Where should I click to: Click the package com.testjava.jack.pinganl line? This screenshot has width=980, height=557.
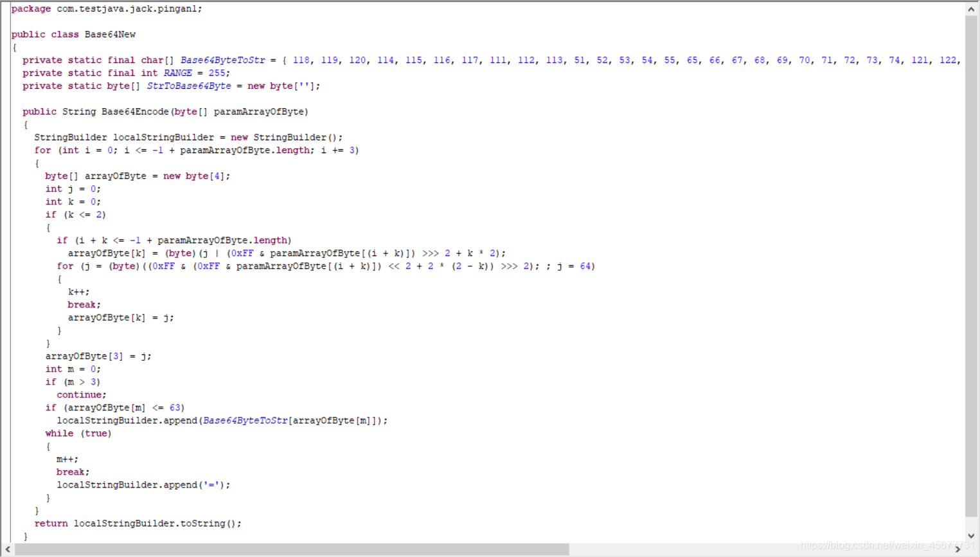(107, 9)
